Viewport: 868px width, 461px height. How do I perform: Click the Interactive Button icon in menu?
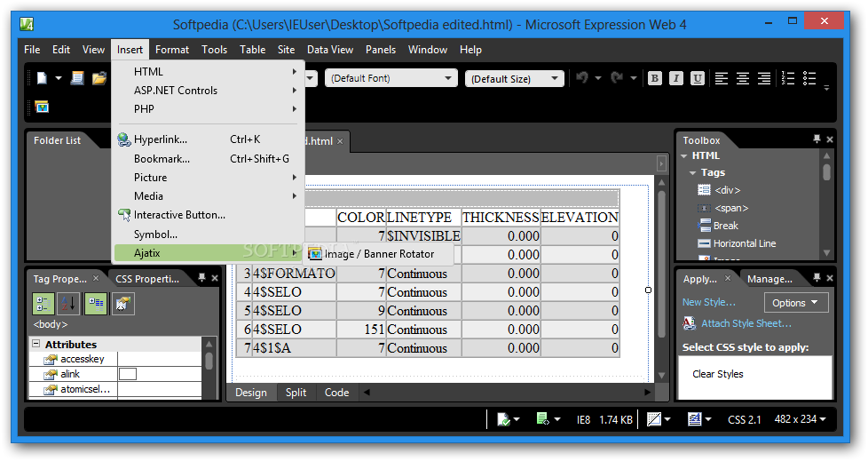(x=124, y=215)
